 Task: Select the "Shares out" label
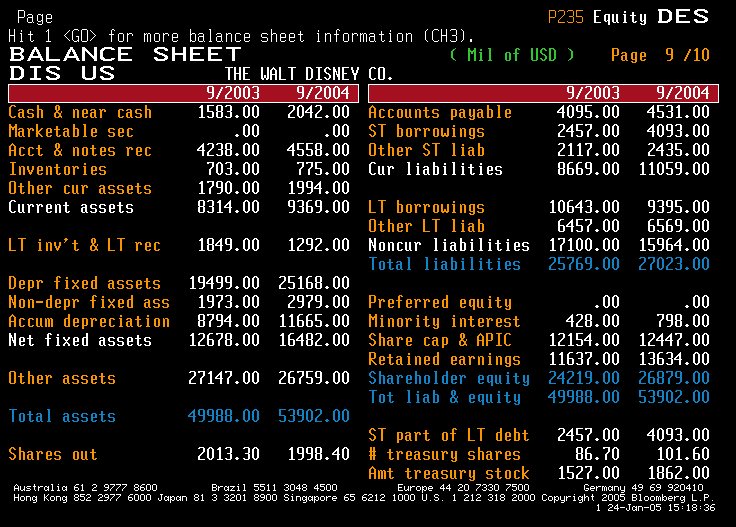click(x=53, y=454)
